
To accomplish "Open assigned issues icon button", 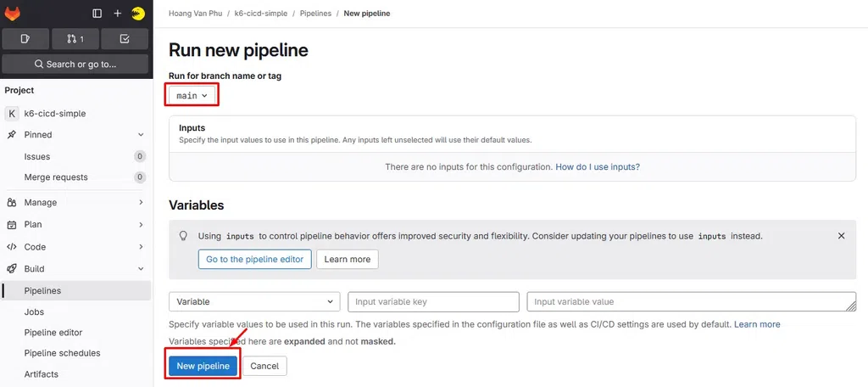I will 25,39.
